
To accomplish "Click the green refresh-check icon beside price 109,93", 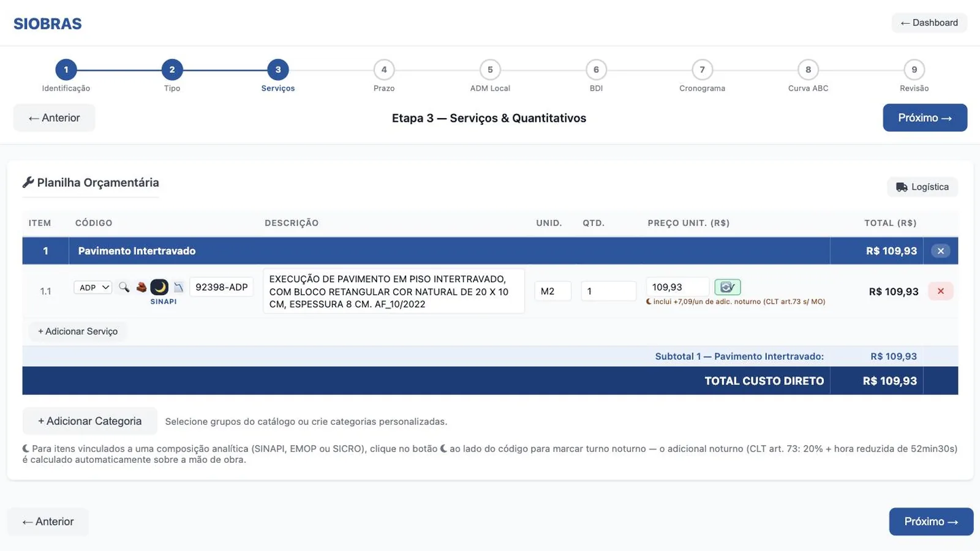I will 728,287.
